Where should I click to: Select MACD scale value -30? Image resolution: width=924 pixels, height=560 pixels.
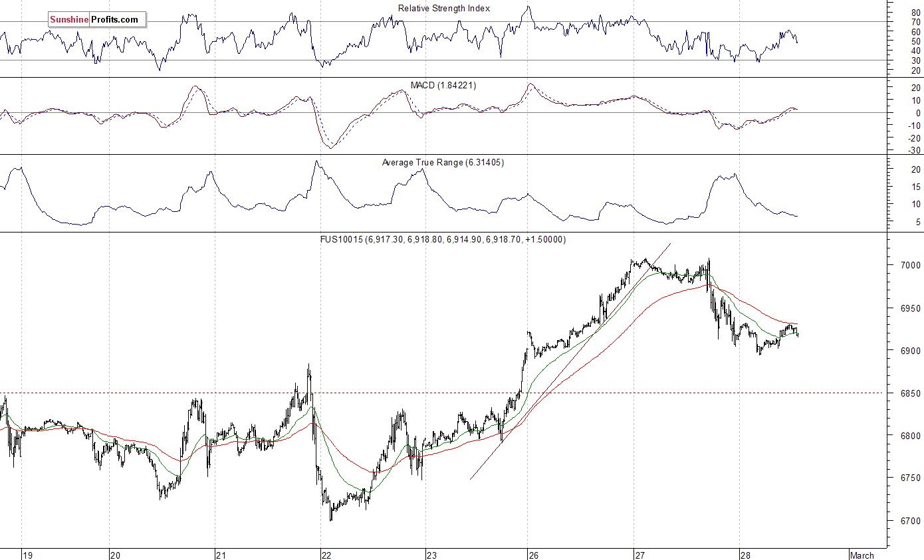click(913, 150)
